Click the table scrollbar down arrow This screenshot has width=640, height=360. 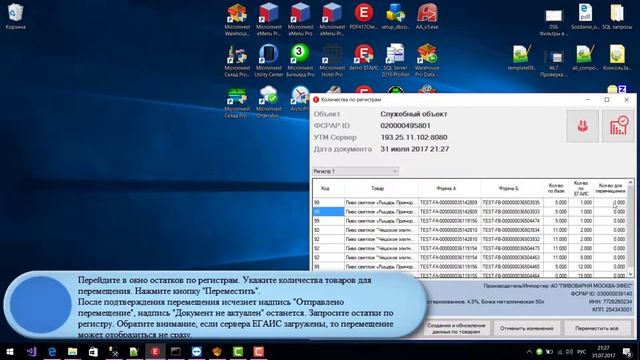coord(630,274)
